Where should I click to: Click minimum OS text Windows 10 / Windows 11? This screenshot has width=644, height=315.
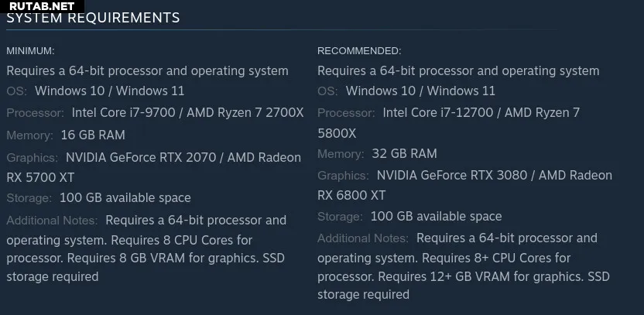(x=110, y=91)
